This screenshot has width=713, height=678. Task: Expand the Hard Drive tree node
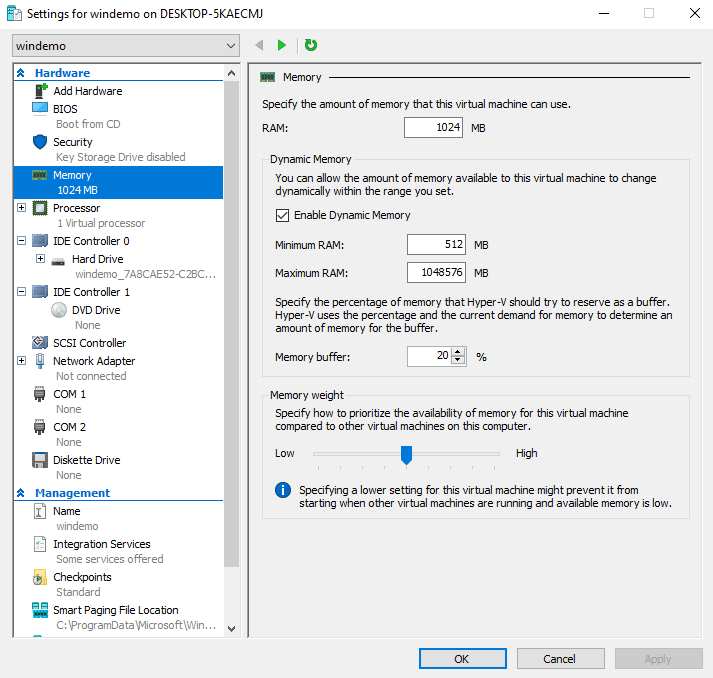(x=41, y=259)
